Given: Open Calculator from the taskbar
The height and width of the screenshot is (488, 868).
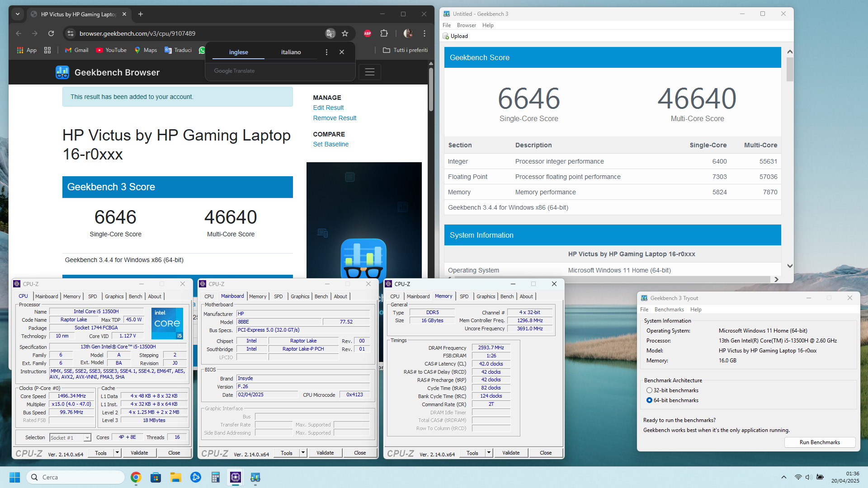Looking at the screenshot, I should pyautogui.click(x=215, y=477).
